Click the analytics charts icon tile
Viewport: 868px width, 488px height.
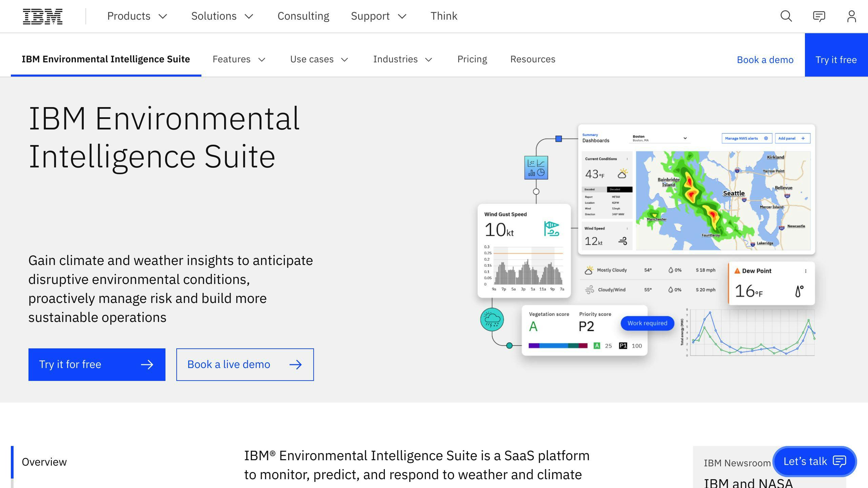(x=536, y=168)
